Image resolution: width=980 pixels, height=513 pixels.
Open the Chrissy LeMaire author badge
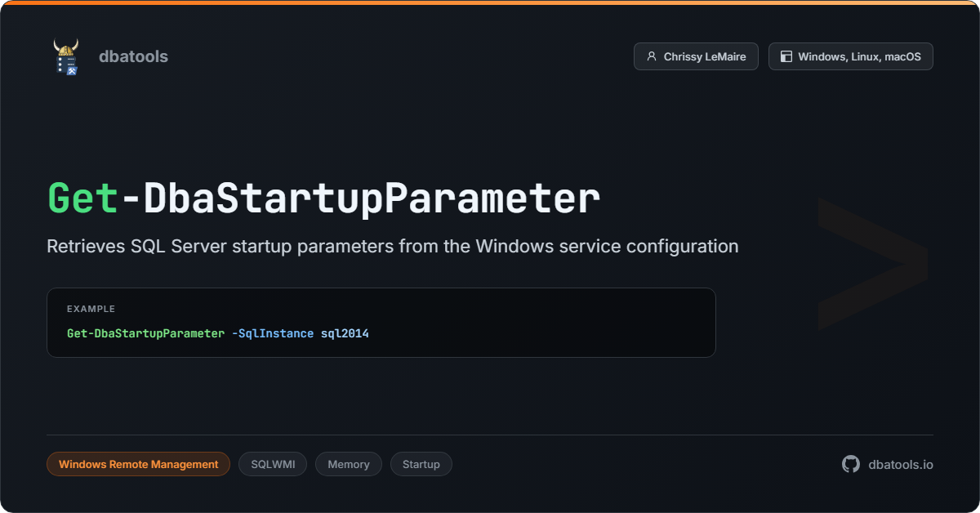696,56
